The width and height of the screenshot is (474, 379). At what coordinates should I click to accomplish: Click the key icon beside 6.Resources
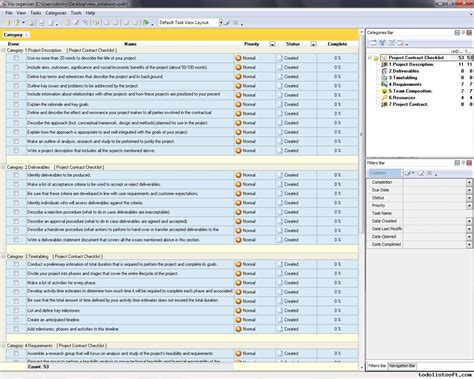pos(384,98)
